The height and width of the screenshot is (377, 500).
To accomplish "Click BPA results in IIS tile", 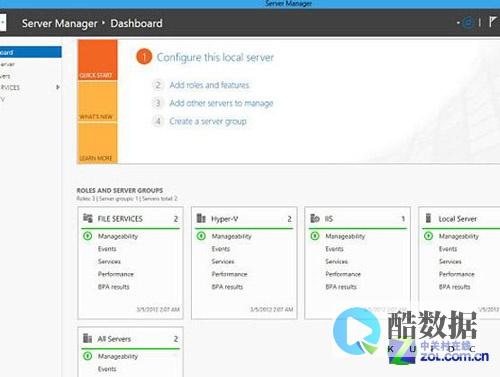I will 341,287.
